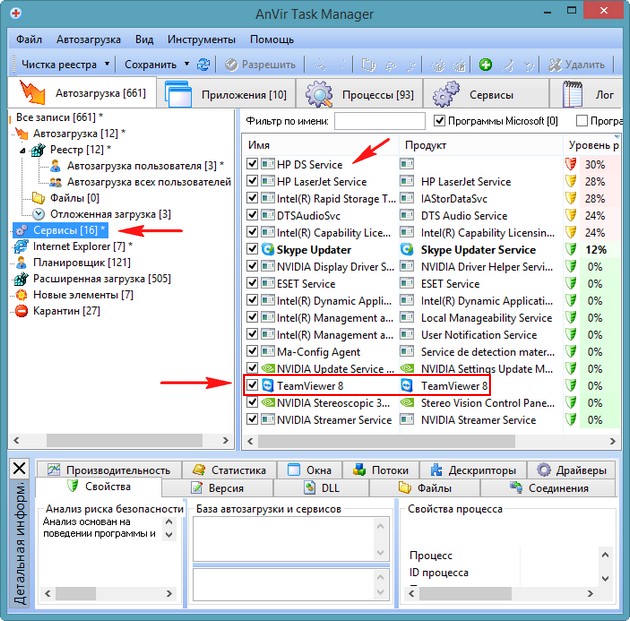Viewport: 630px width, 621px height.
Task: Click the refresh icon next to Сохранить
Action: coord(203,64)
